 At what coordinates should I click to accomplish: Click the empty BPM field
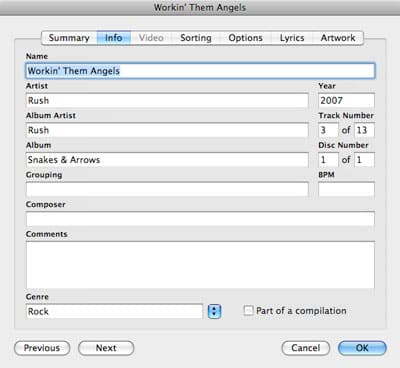click(x=346, y=189)
